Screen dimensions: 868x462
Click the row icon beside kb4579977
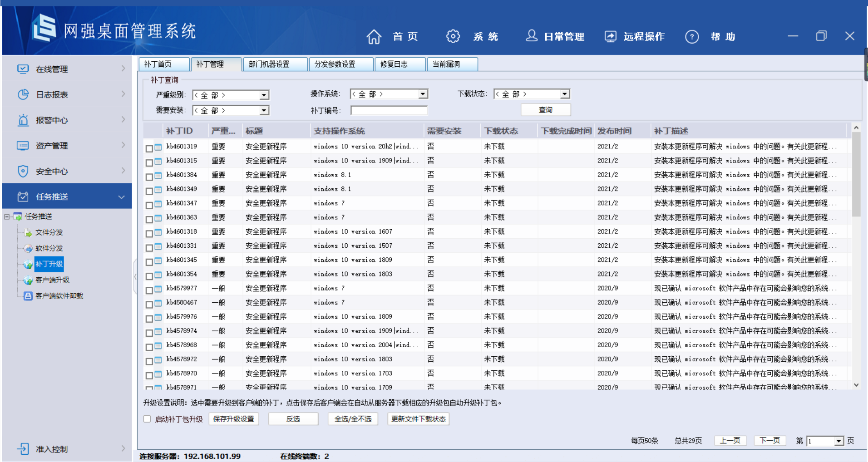(158, 289)
